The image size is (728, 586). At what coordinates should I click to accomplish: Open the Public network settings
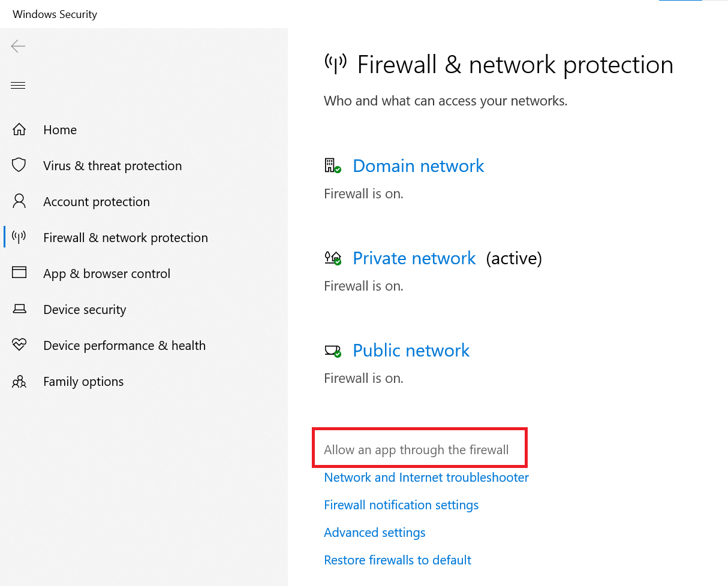tap(411, 351)
